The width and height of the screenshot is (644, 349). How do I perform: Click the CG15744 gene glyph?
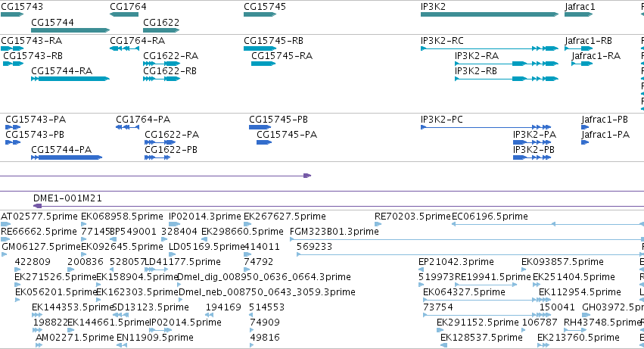pyautogui.click(x=70, y=30)
